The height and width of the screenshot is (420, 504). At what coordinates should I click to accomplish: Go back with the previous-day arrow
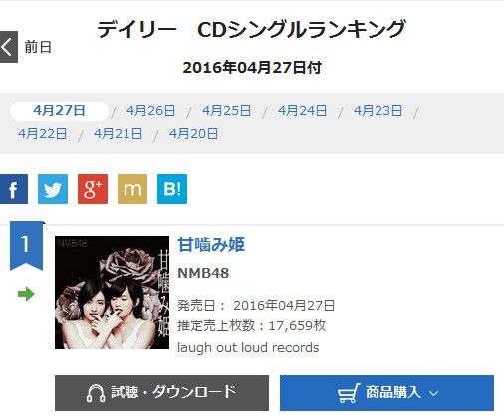[x=9, y=47]
